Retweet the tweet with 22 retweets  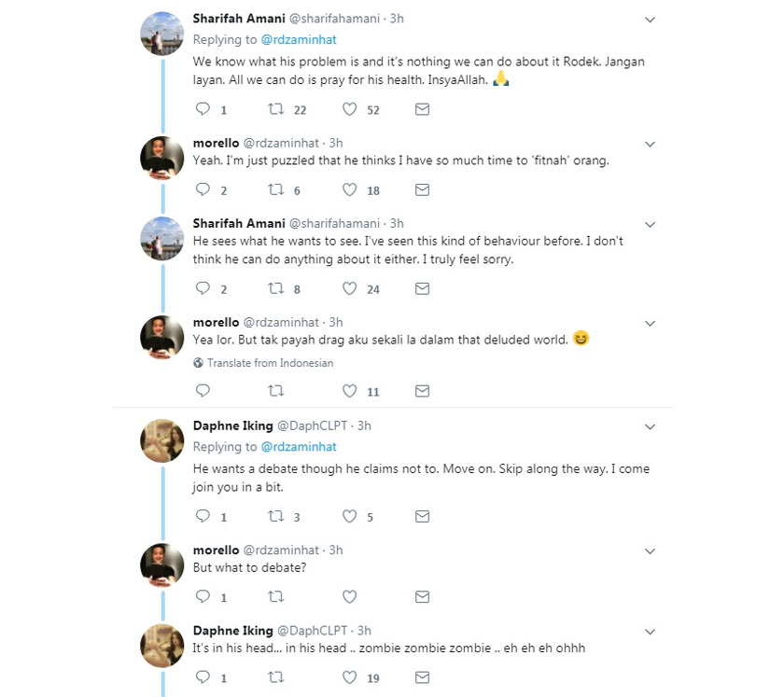pyautogui.click(x=275, y=110)
